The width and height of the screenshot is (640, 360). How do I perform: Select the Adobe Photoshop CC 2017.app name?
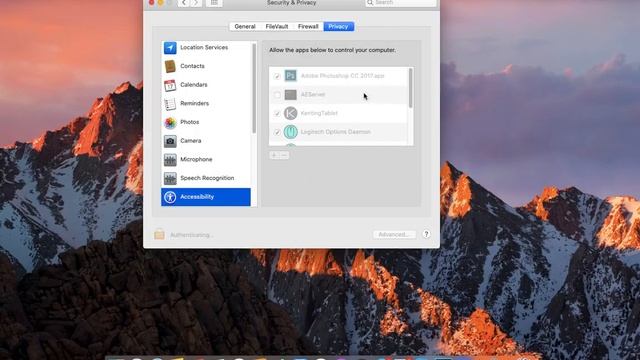pos(342,76)
